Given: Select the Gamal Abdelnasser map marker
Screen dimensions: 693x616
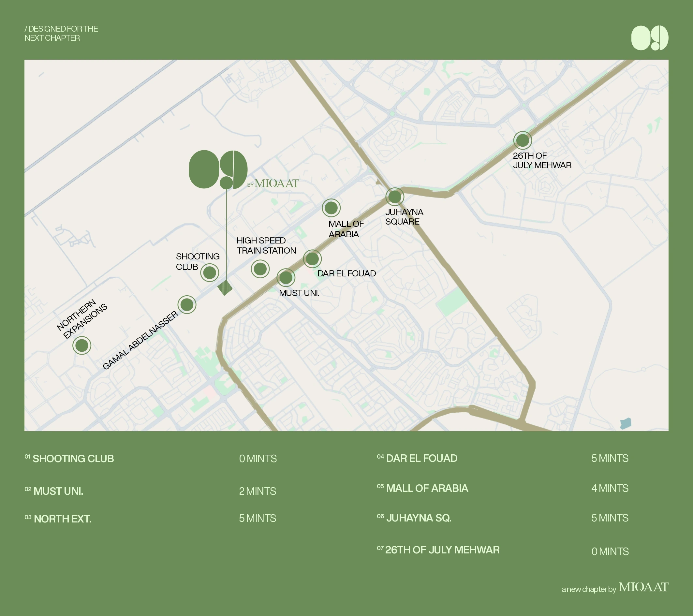Looking at the screenshot, I should point(187,305).
